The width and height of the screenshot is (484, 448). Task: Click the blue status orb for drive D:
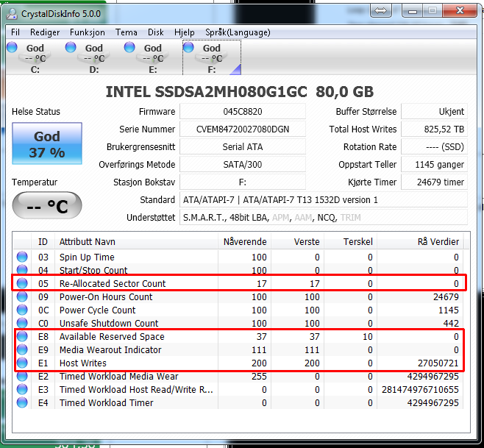pos(71,47)
